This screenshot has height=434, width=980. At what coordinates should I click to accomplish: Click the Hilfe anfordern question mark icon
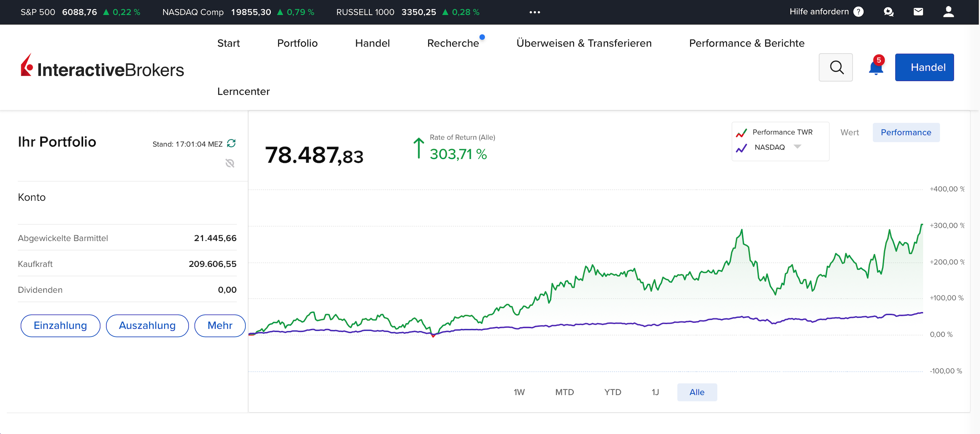858,12
